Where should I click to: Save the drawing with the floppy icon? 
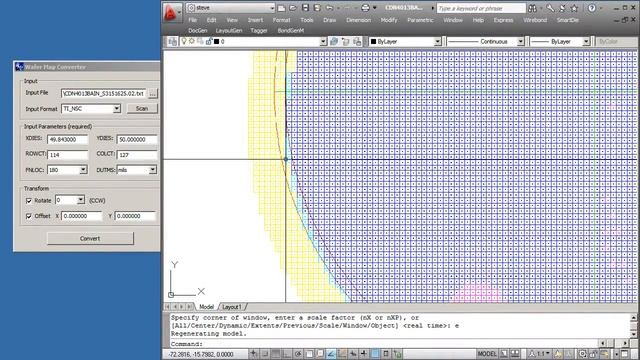click(305, 8)
